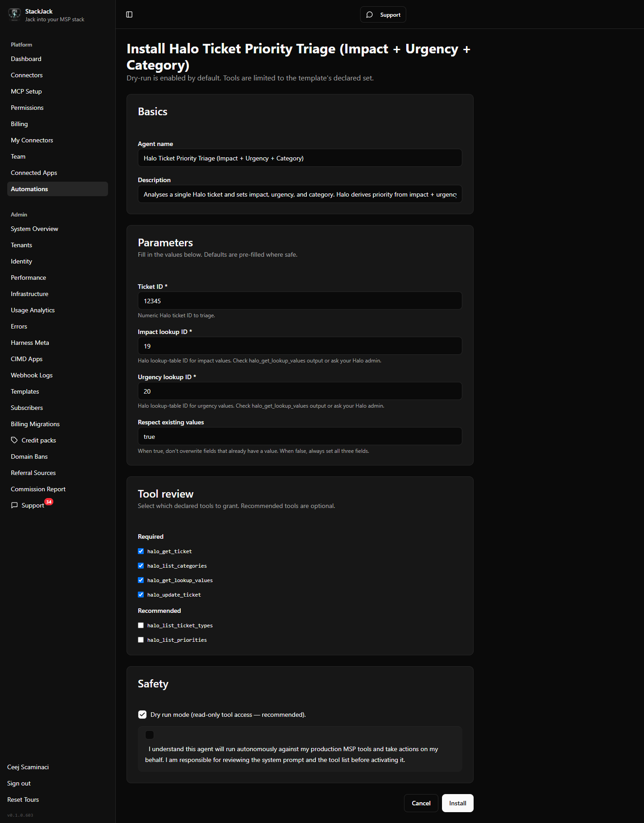Open the Identity admin page
Screen dimensions: 644x823
click(57, 261)
